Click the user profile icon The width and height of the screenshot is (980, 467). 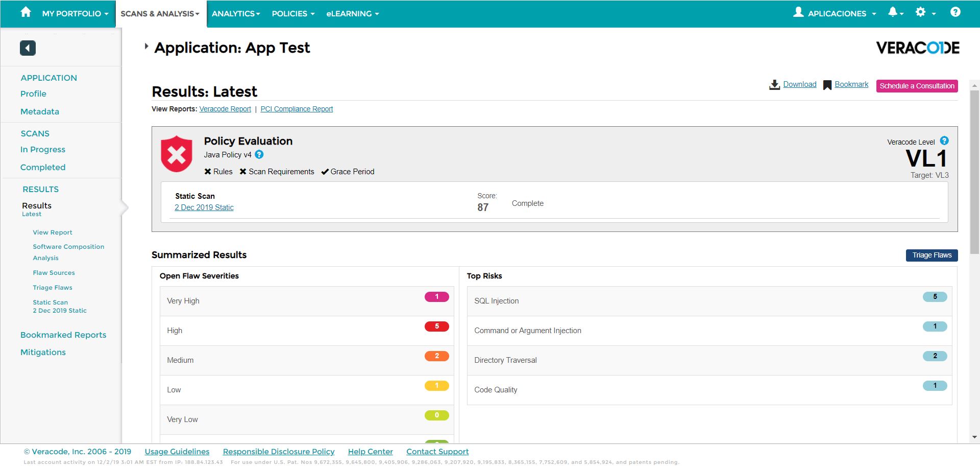pyautogui.click(x=798, y=12)
